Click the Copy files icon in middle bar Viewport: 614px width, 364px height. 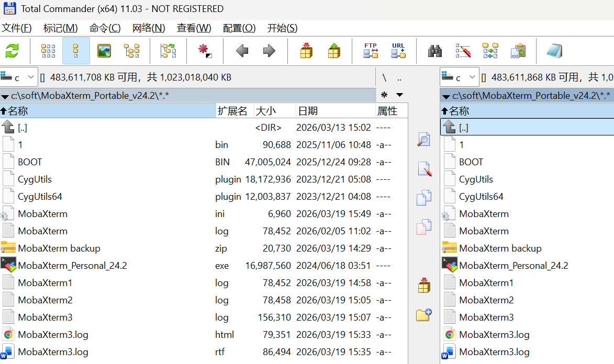tap(423, 198)
